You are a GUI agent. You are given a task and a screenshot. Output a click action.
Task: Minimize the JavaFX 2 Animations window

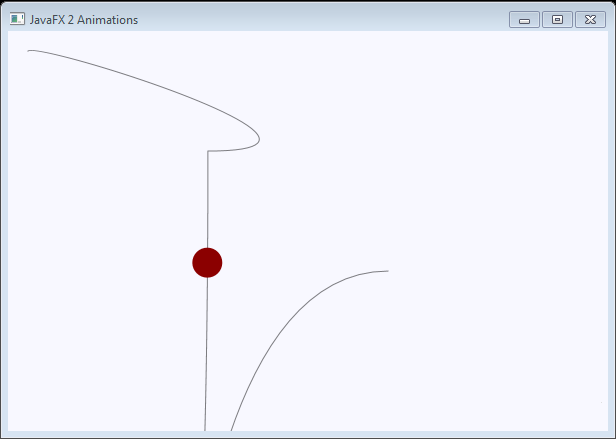click(524, 20)
